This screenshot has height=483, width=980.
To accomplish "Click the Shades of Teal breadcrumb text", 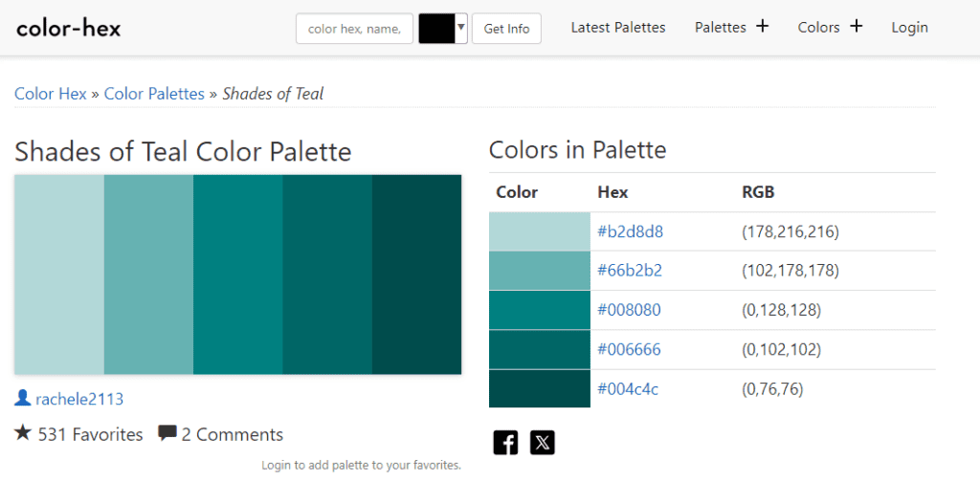I will tap(273, 94).
